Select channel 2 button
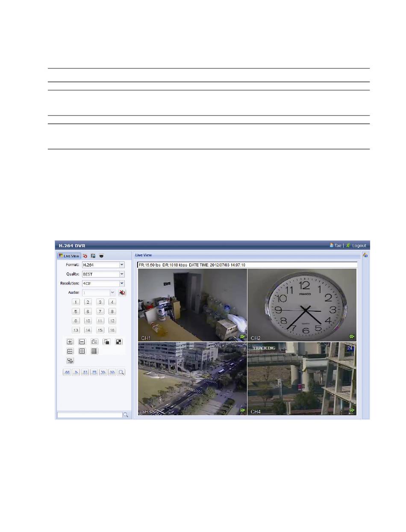Screen dimensions: 406x532 [88, 302]
